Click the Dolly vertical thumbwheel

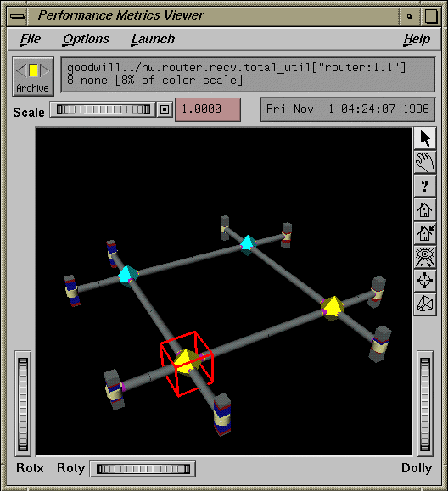(425, 404)
